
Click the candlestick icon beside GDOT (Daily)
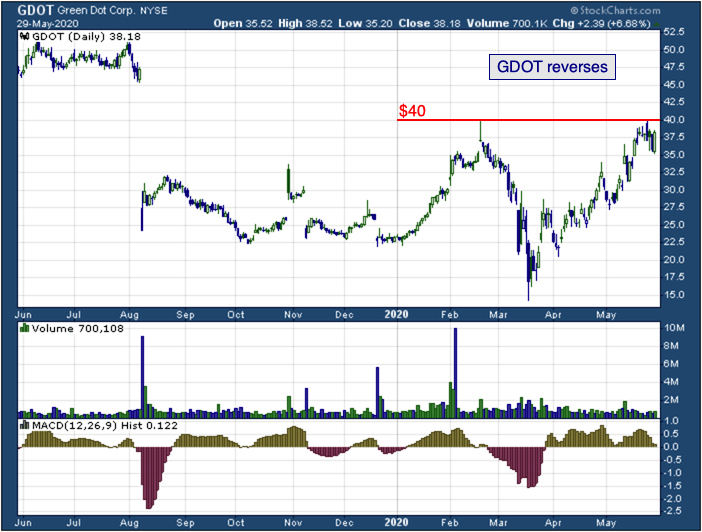point(25,37)
